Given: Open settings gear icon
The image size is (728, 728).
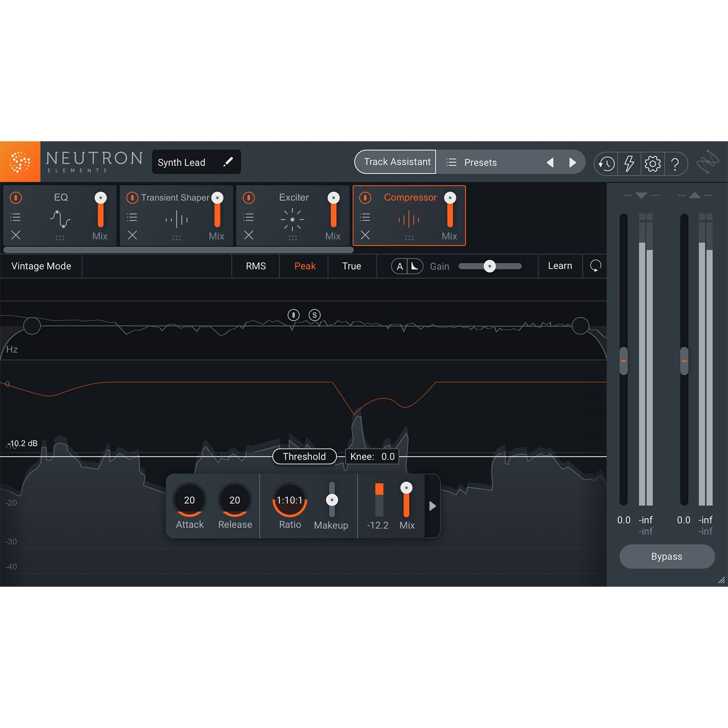Looking at the screenshot, I should coord(653,164).
